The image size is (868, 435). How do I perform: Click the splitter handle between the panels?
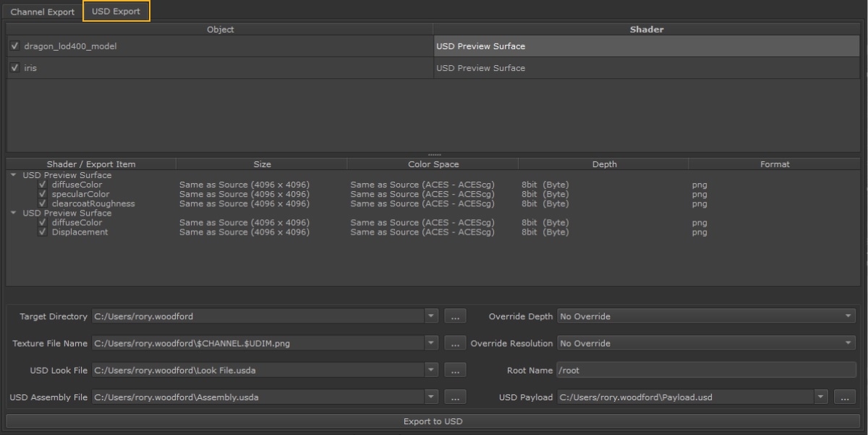click(x=433, y=155)
